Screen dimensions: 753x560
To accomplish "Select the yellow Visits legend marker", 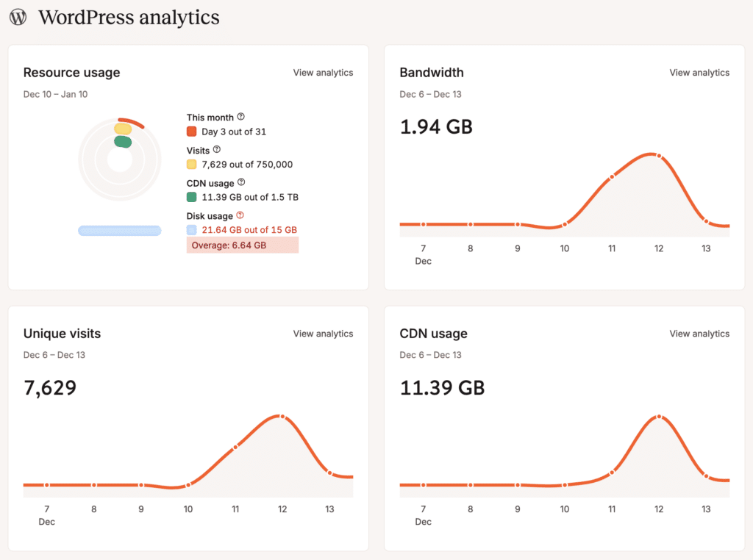I will point(191,165).
